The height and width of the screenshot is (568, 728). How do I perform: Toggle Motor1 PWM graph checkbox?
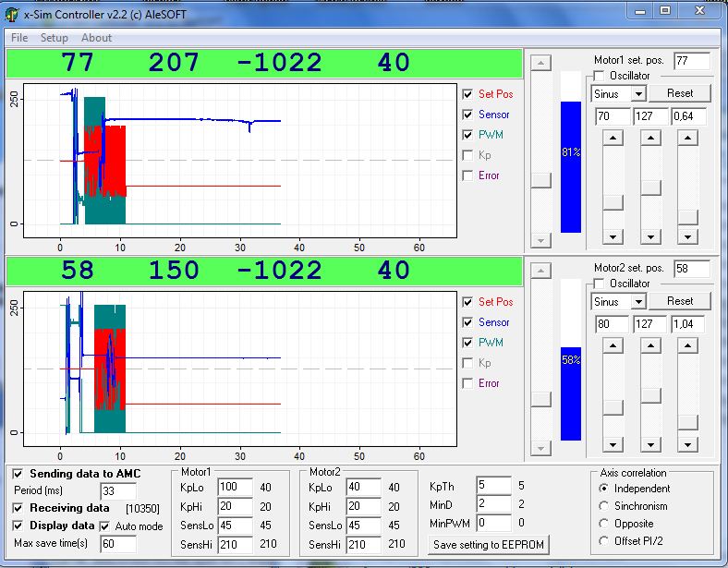click(467, 135)
